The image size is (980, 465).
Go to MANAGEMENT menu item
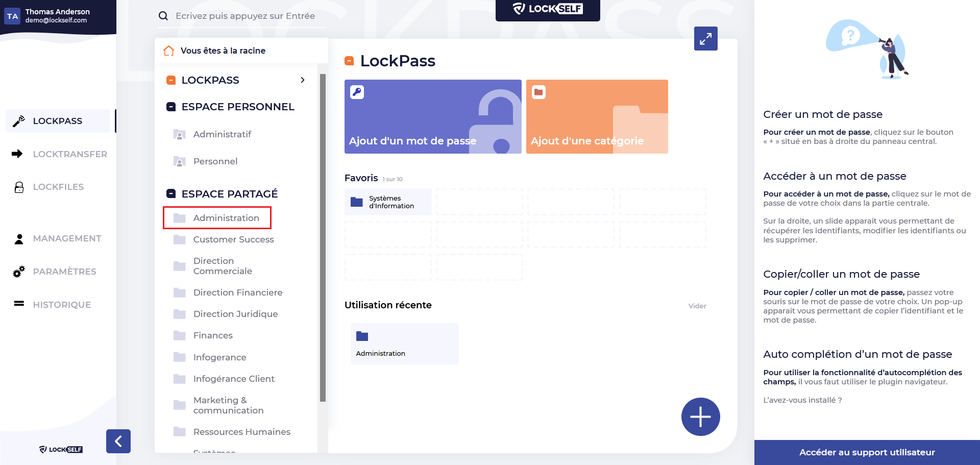click(67, 238)
